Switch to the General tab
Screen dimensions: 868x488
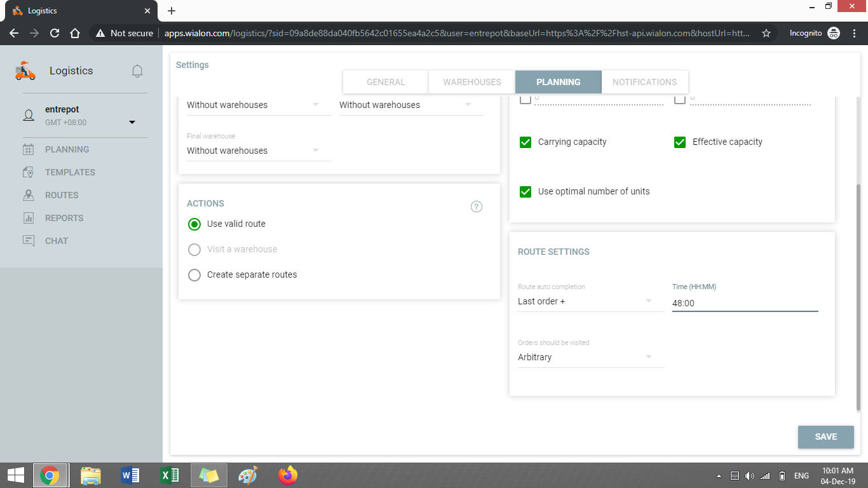tap(386, 82)
